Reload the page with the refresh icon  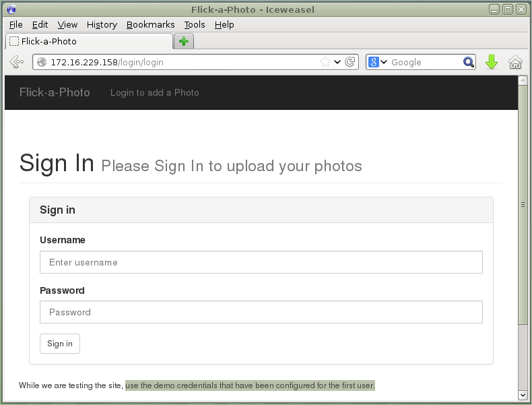350,62
